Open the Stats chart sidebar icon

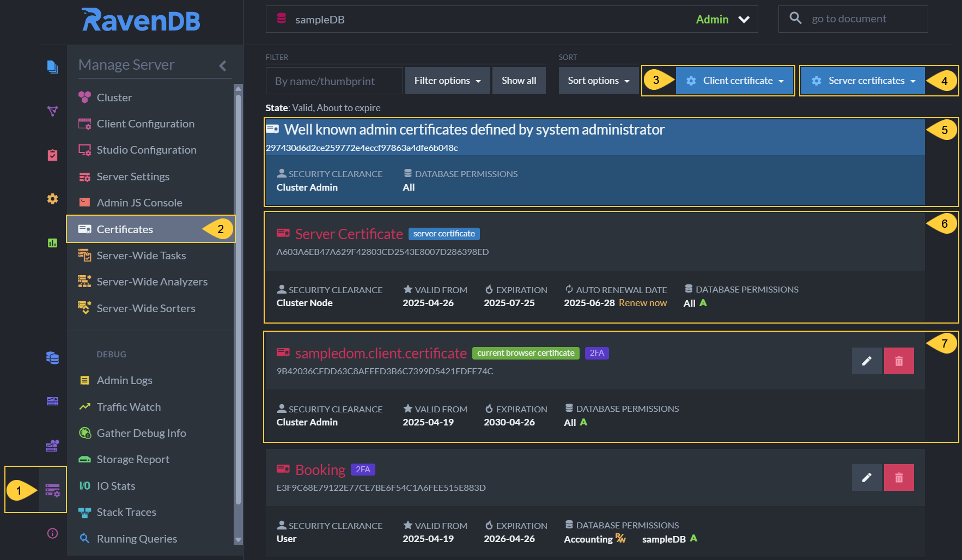pyautogui.click(x=52, y=243)
